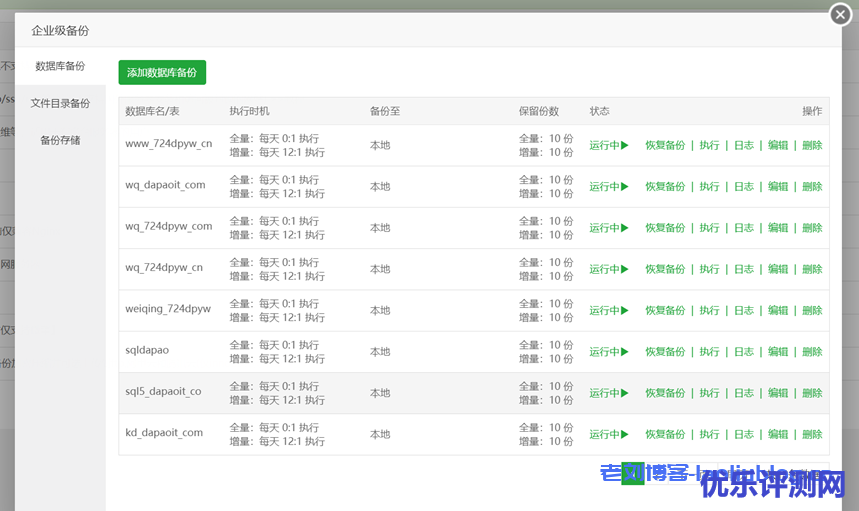
Task: Delete the www_724dpyw_cn backup entry
Action: [812, 145]
